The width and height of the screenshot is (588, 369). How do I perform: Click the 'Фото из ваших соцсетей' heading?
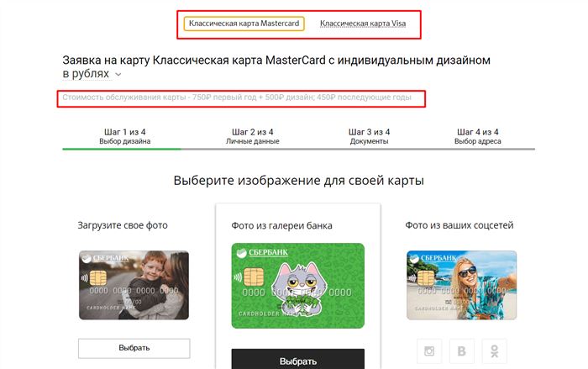459,225
